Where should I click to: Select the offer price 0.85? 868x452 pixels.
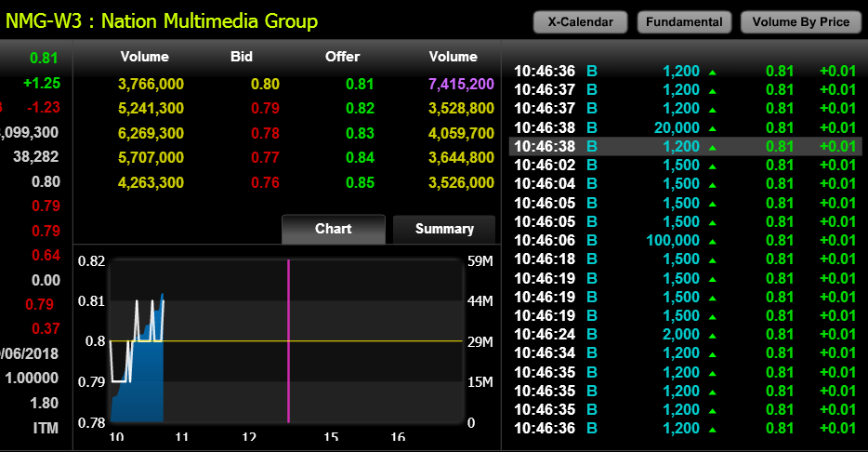pos(360,183)
